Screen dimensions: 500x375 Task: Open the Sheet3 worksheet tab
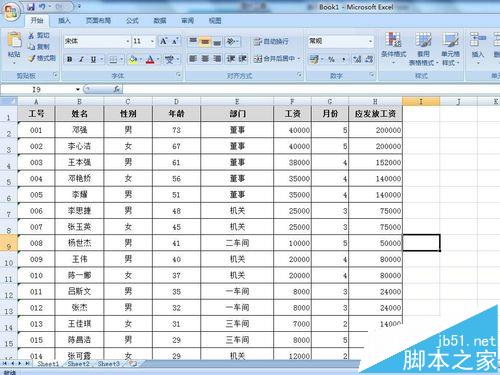(x=108, y=364)
